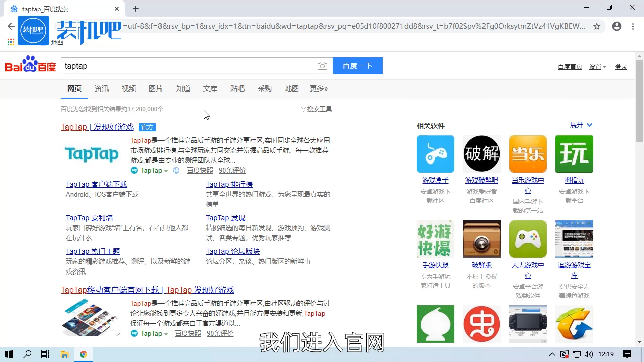The width and height of the screenshot is (644, 362).
Task: Switch to the 图片 tab
Action: tap(156, 88)
